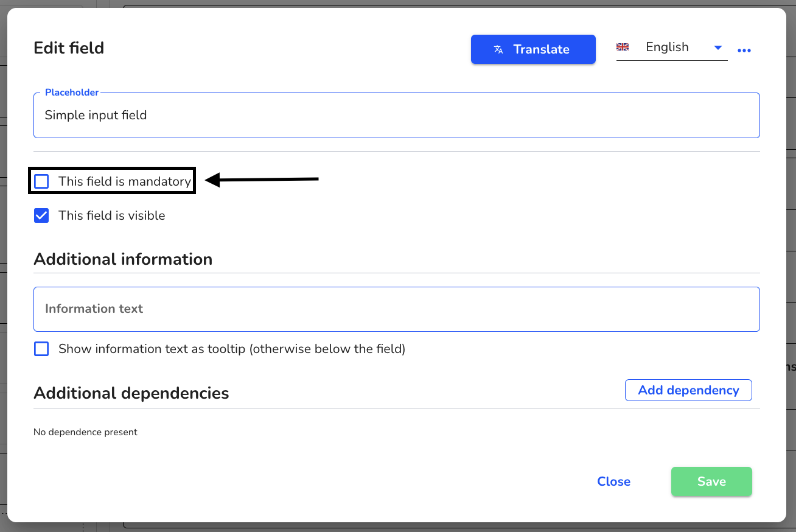Enable the 'This field is mandatory' checkbox

(41, 181)
